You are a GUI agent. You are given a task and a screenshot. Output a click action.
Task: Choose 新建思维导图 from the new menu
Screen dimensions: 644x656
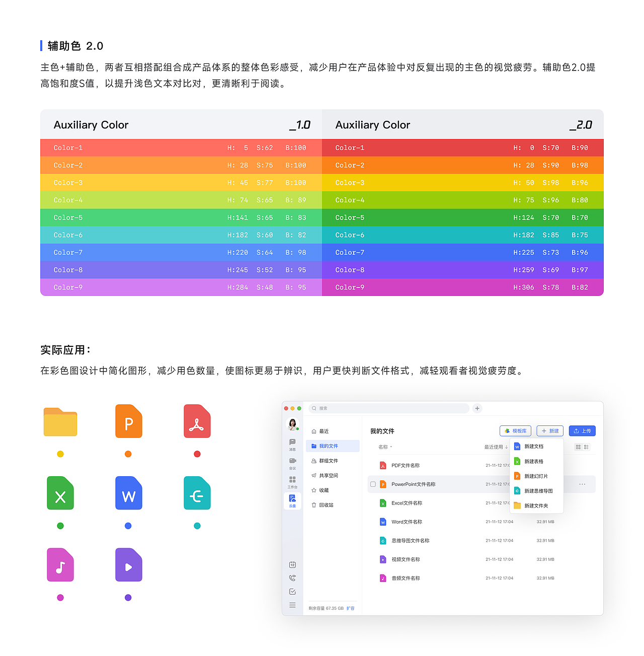point(536,491)
